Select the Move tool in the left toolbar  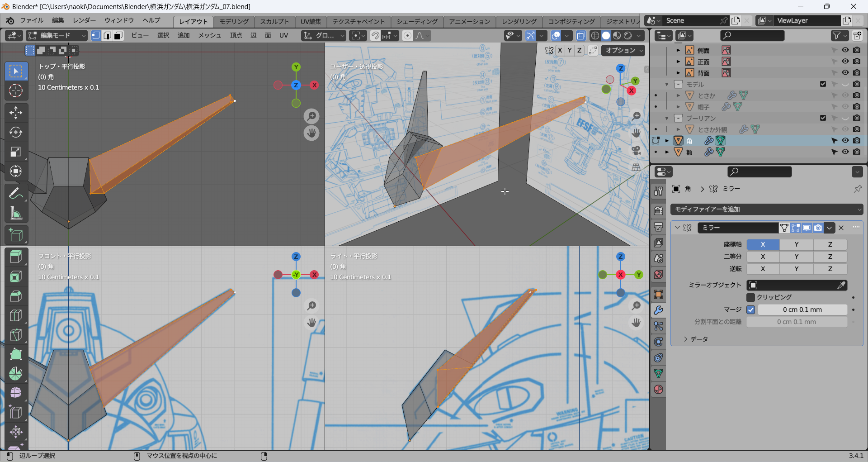(16, 113)
